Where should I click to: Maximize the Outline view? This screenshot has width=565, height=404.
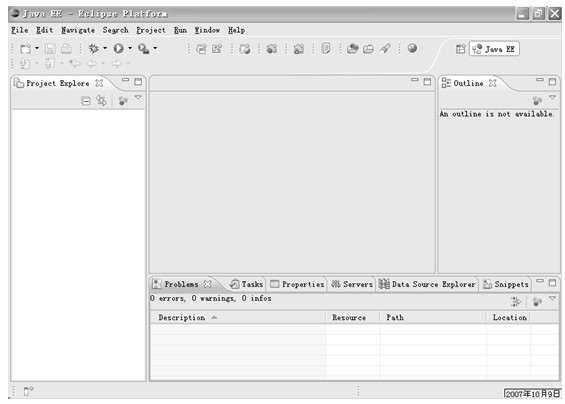tap(552, 82)
